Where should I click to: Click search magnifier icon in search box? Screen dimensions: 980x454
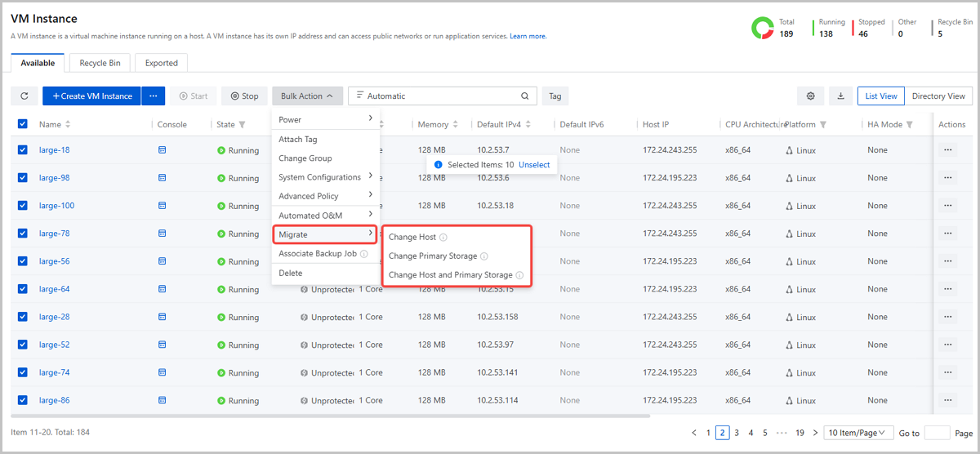[525, 96]
